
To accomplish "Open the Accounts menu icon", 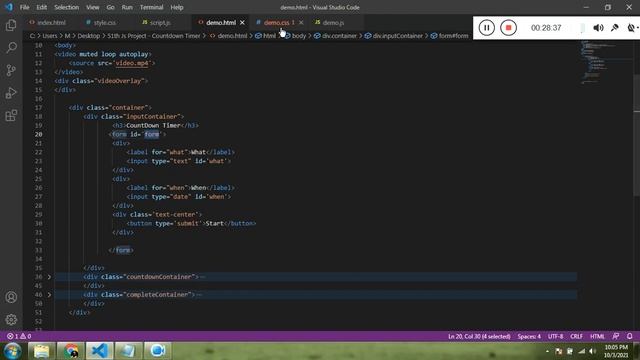I will coord(11,297).
